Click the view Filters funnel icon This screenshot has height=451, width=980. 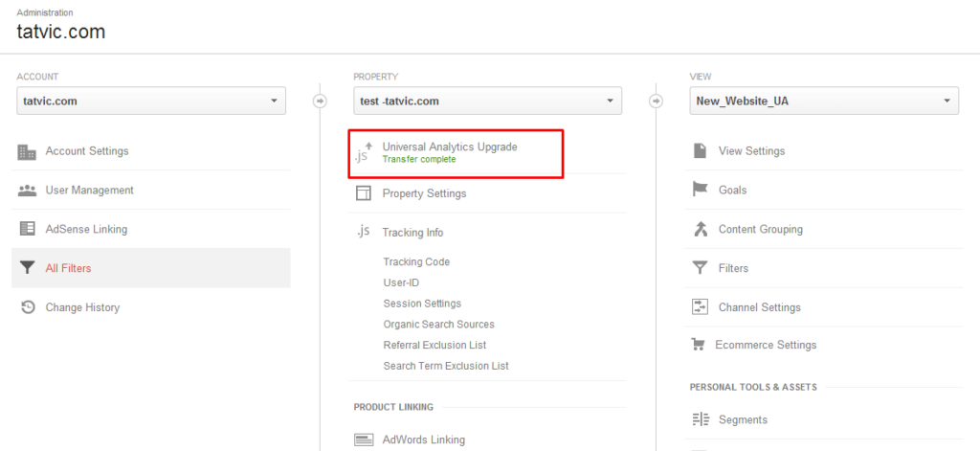point(700,268)
